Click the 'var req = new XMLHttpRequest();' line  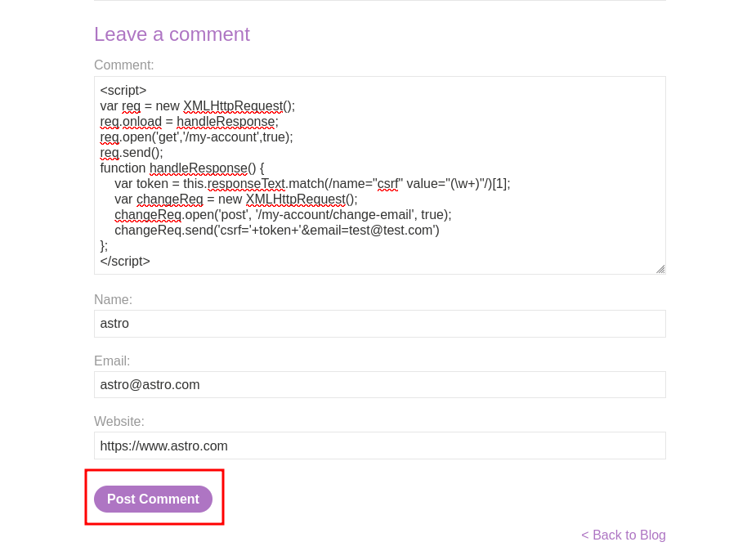(197, 106)
